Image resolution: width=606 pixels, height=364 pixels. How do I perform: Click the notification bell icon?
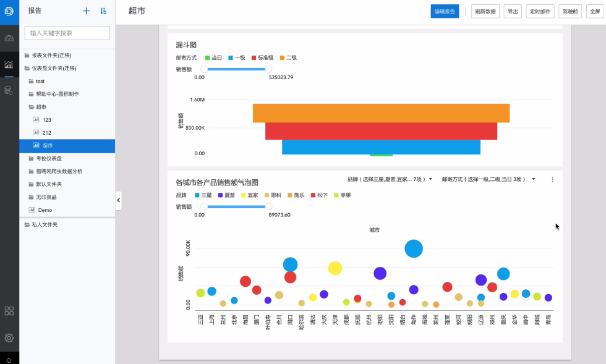pyautogui.click(x=9, y=360)
